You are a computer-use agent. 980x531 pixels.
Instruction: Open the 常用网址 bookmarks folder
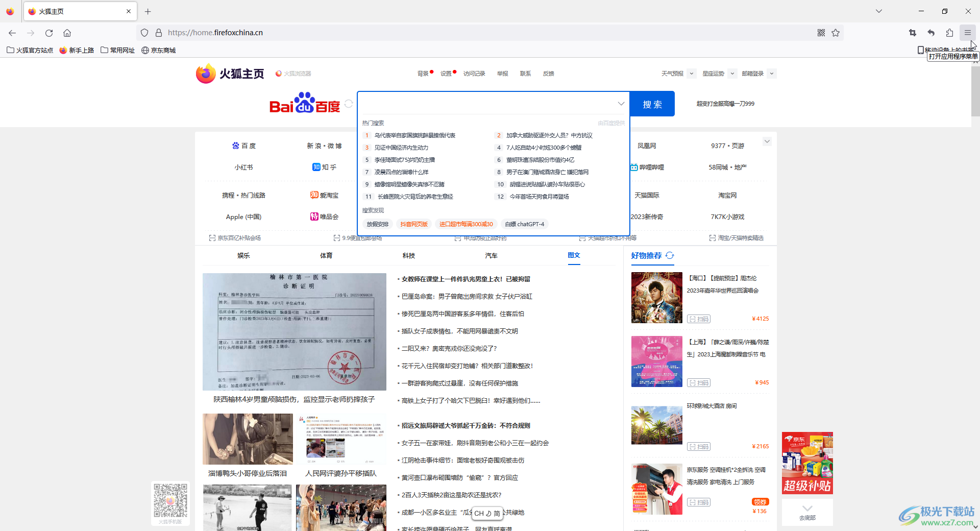(x=118, y=50)
